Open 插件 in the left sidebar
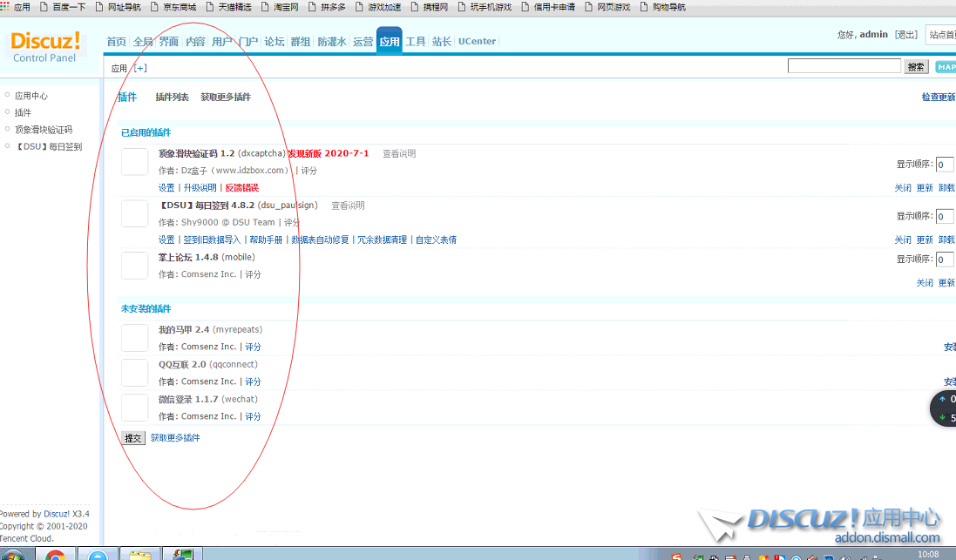The image size is (956, 560). (x=23, y=112)
